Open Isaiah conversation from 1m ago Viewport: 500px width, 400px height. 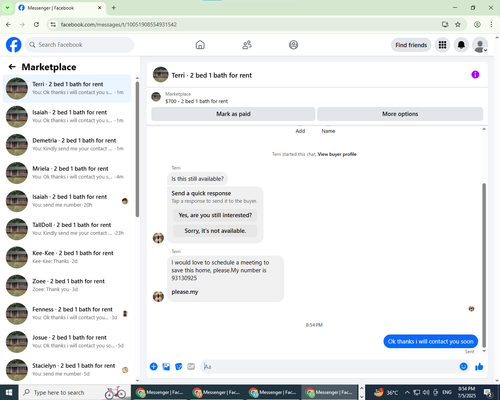tap(67, 116)
